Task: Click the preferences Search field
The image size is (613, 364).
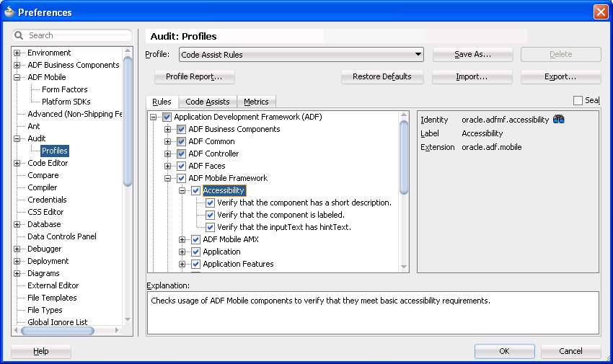Action: point(72,35)
